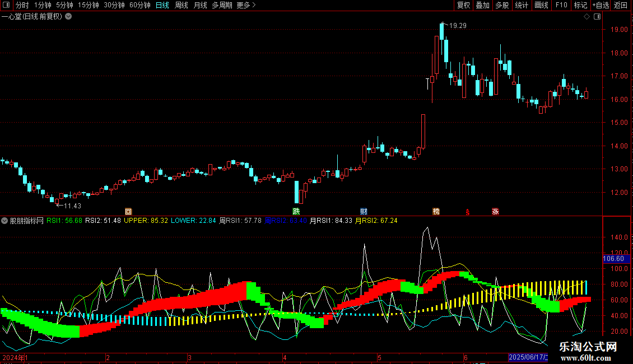Click the UPPER: 85.32 value
Viewport: 633px width, 364px height.
coord(146,221)
